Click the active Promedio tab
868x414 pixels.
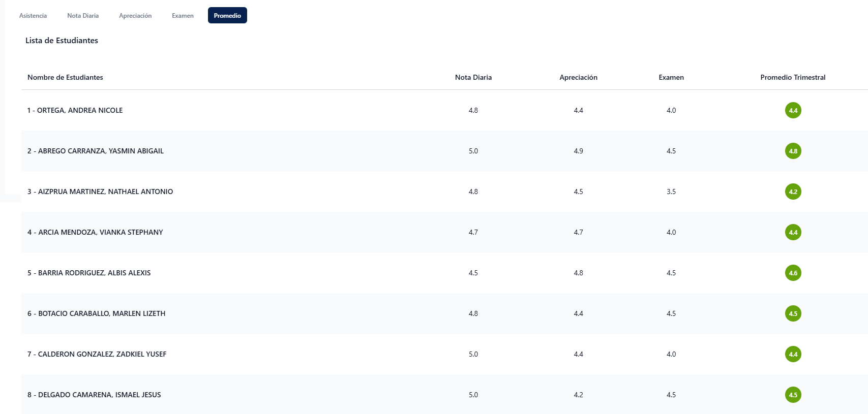[x=227, y=16]
